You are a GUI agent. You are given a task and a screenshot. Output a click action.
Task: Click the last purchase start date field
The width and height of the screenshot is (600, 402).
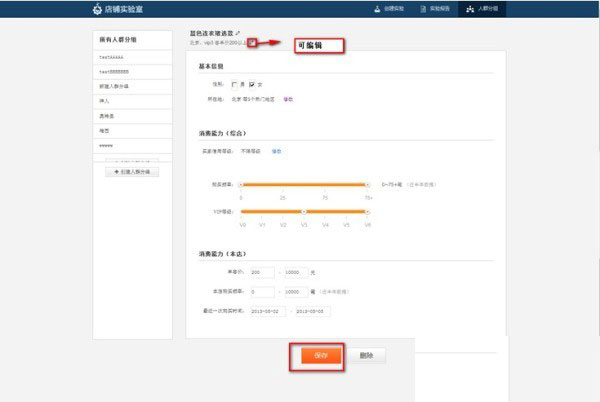[268, 311]
